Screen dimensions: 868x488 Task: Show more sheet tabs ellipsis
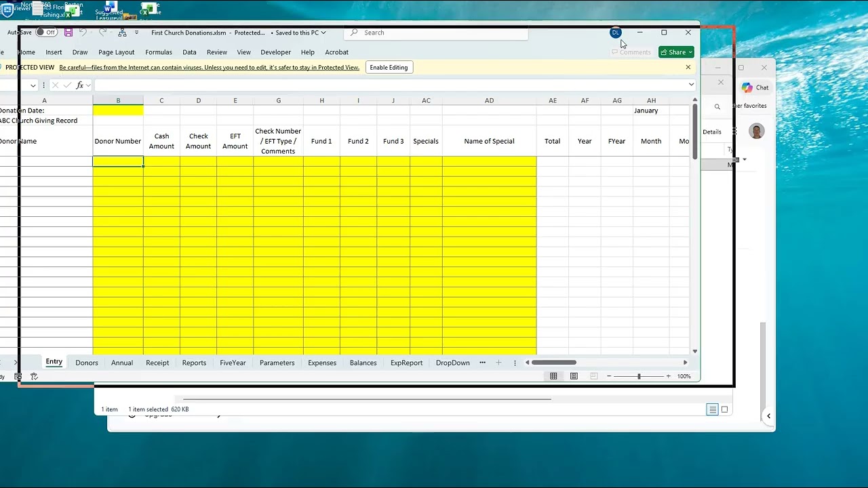(x=483, y=363)
